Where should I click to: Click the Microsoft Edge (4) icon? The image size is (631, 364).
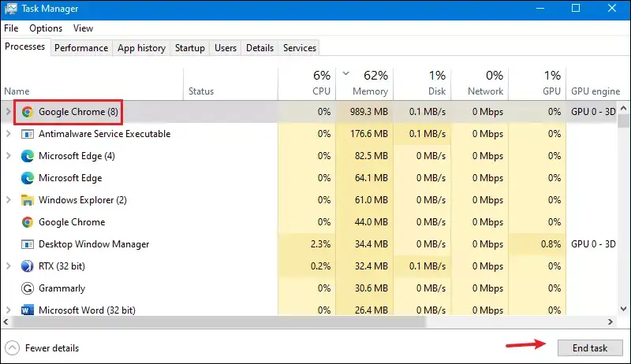click(x=28, y=156)
